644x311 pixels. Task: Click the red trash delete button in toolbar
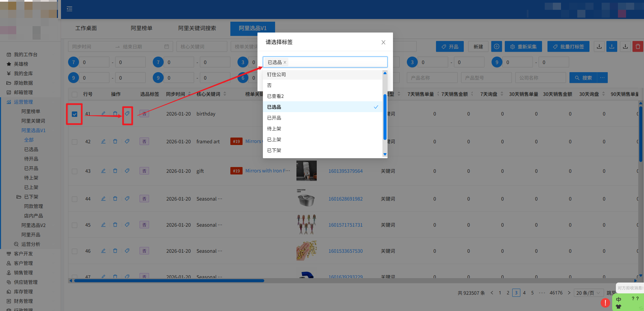click(x=638, y=46)
